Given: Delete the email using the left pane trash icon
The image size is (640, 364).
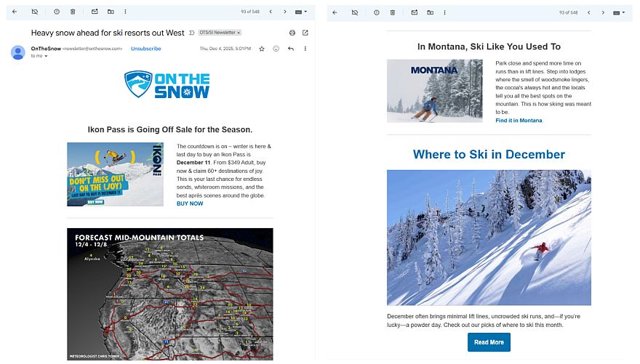Looking at the screenshot, I should coord(73,12).
